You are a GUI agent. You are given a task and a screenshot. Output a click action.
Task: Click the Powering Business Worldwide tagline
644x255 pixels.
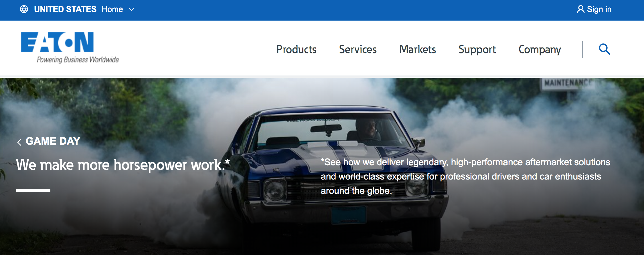point(78,60)
